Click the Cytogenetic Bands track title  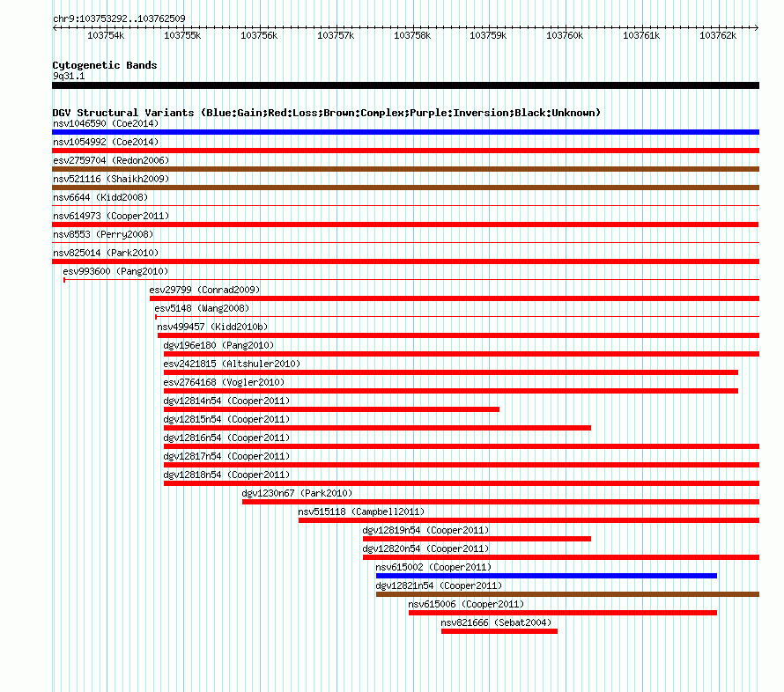[105, 65]
